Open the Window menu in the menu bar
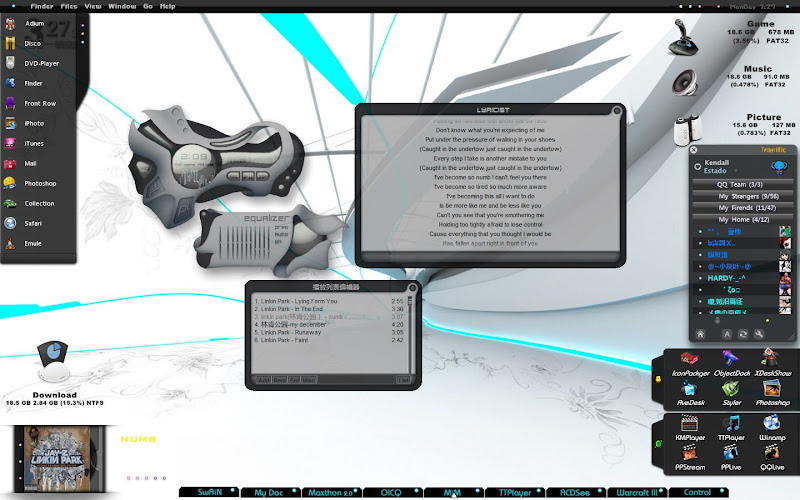This screenshot has height=500, width=800. pyautogui.click(x=122, y=6)
